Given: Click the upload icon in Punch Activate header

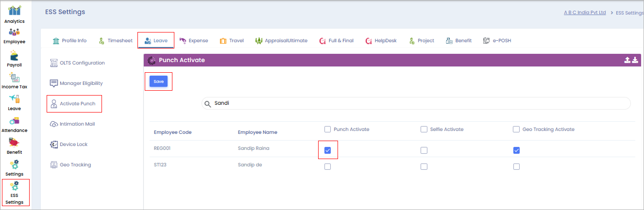Looking at the screenshot, I should (x=627, y=60).
